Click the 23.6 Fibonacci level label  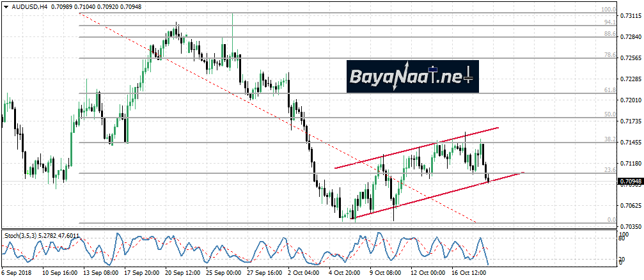[x=609, y=169]
